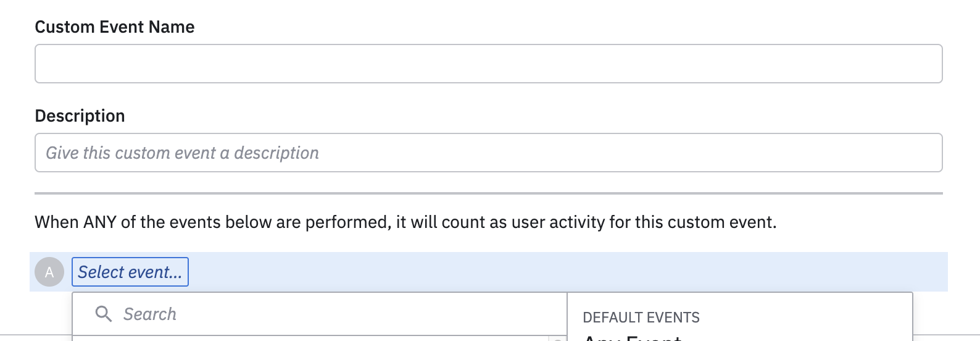980x341 pixels.
Task: Click the word "ANY" in instructions
Action: pyautogui.click(x=100, y=222)
